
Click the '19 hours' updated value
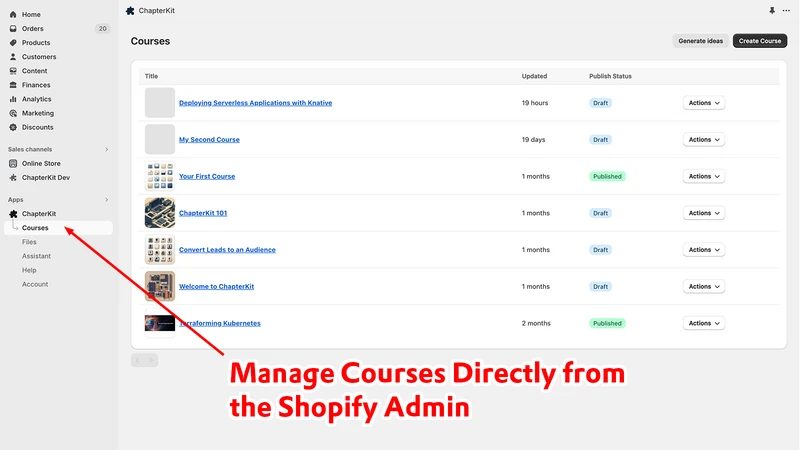pyautogui.click(x=535, y=103)
